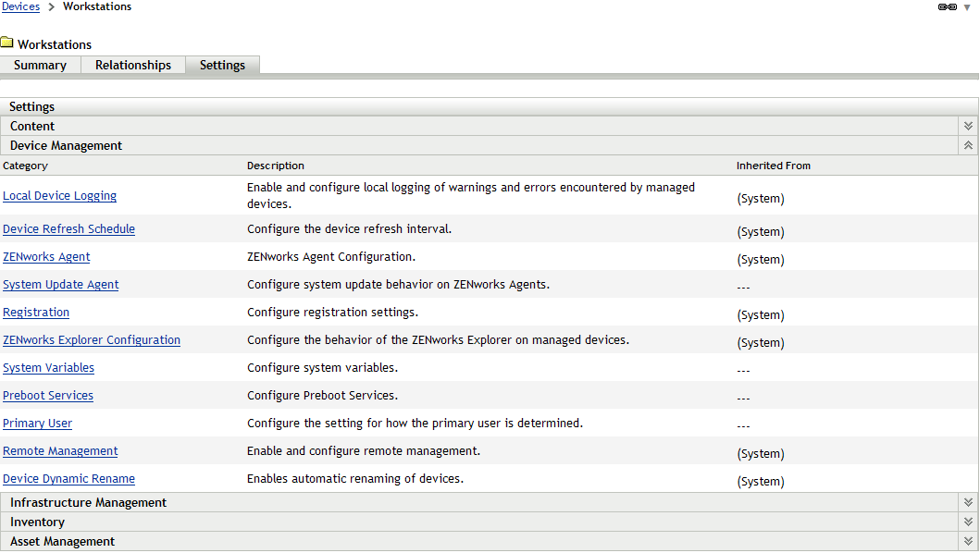The height and width of the screenshot is (553, 980).
Task: Expand the Inventory settings section
Action: (x=967, y=522)
